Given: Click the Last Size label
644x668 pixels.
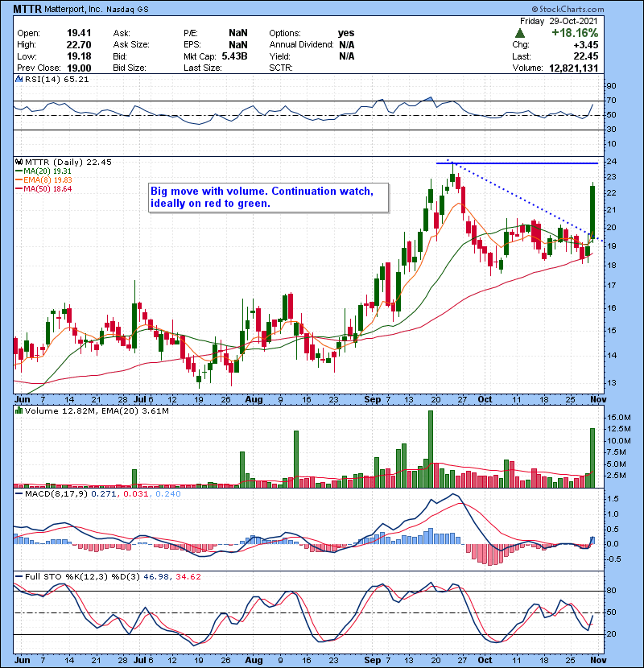Looking at the screenshot, I should coord(202,68).
